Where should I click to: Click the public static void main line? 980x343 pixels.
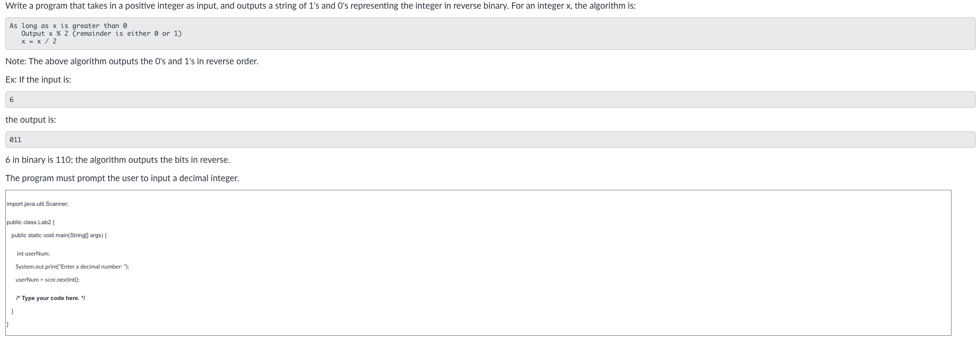coord(59,235)
